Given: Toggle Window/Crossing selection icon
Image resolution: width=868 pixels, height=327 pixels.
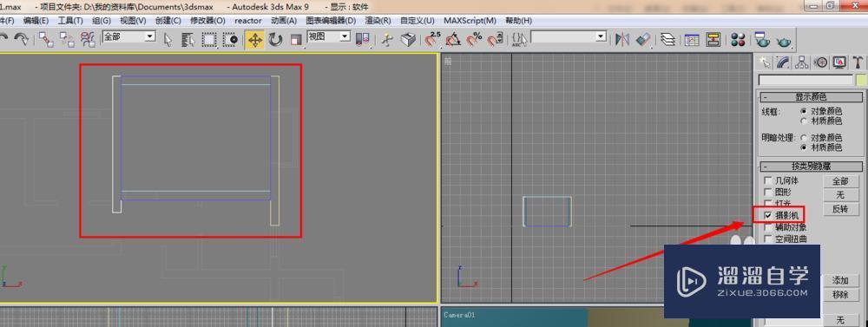Looking at the screenshot, I should (230, 39).
